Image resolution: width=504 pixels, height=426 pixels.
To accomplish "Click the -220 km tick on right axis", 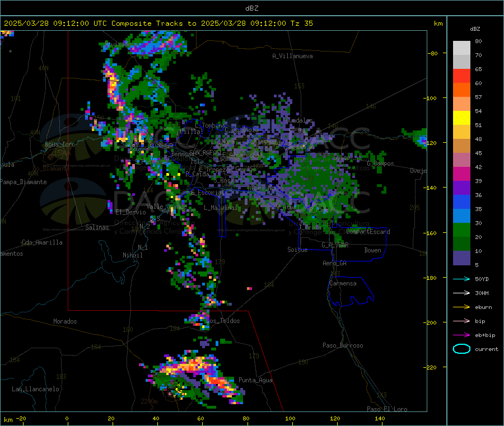I will point(431,367).
